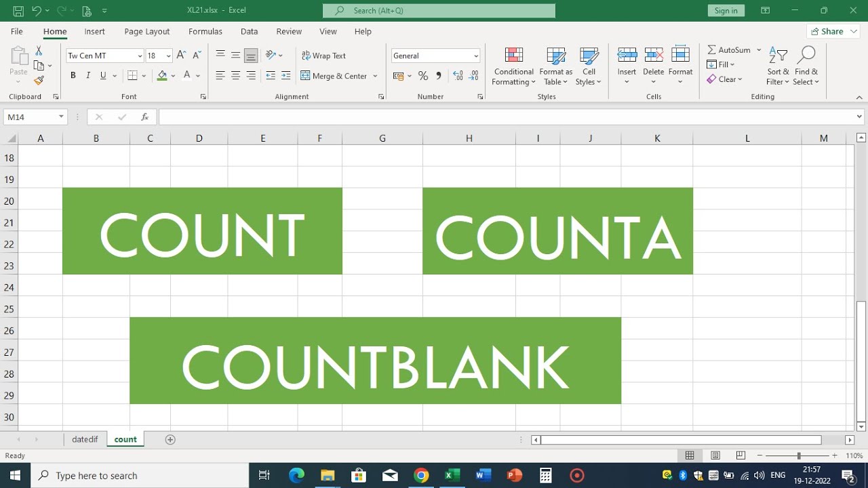Add a new sheet with the plus icon
This screenshot has width=868, height=488.
(170, 440)
